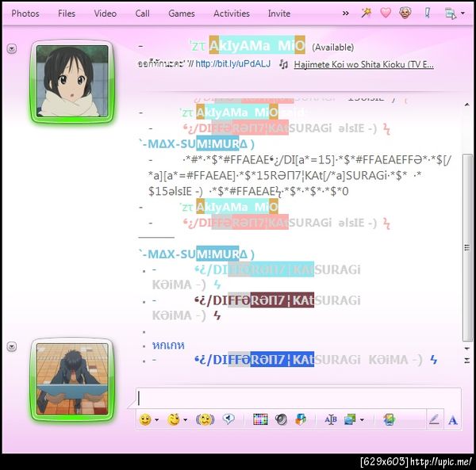This screenshot has width=476, height=470.
Task: Click the blue pen/block icon in top toolbar
Action: tap(427, 13)
